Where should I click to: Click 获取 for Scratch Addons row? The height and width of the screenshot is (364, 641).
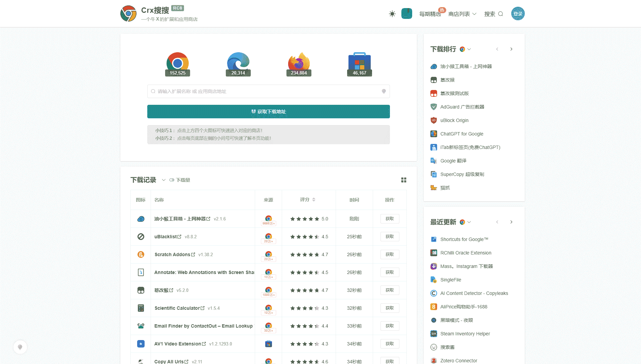(390, 254)
